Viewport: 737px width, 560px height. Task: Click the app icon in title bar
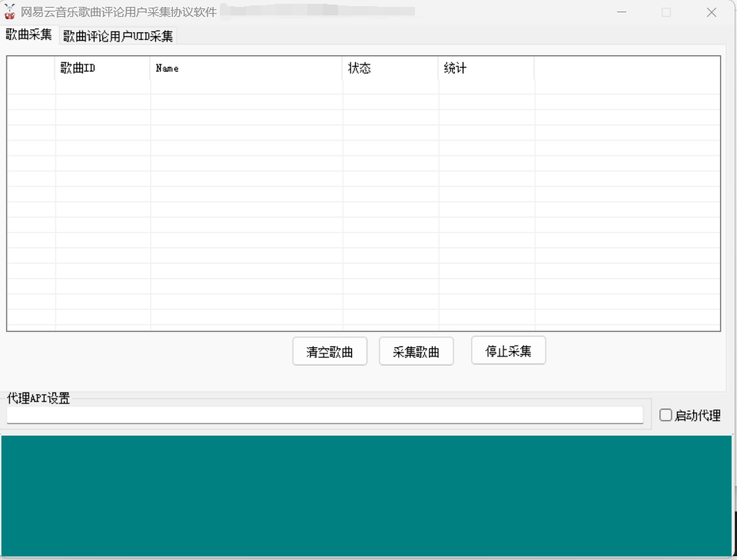[x=10, y=12]
